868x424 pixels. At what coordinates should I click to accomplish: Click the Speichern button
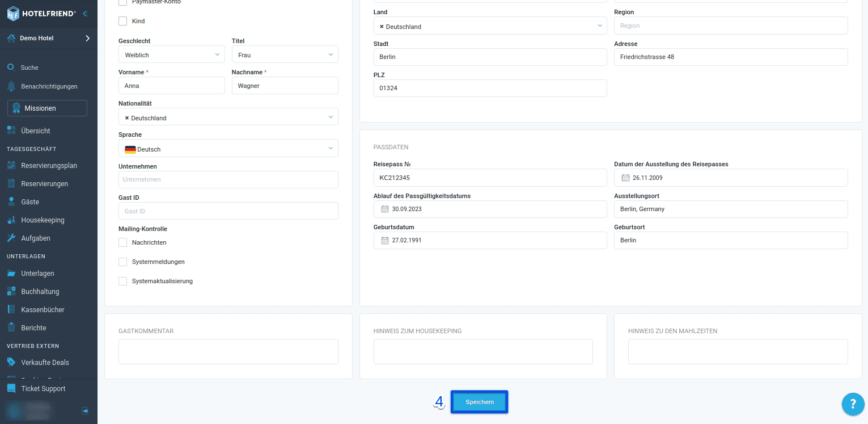480,402
